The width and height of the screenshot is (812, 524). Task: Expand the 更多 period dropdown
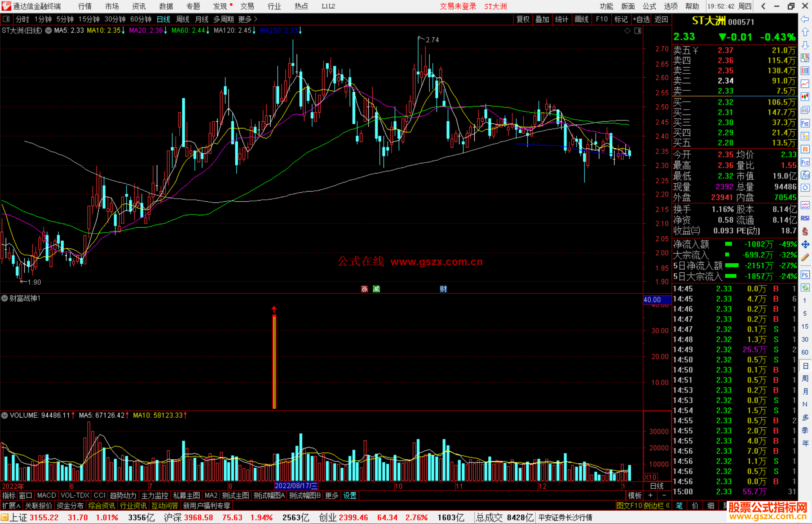click(x=247, y=19)
